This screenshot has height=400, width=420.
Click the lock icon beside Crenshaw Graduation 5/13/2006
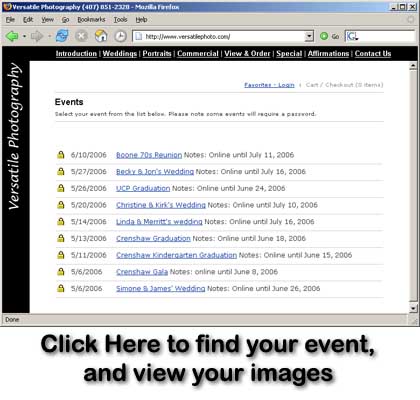point(60,238)
